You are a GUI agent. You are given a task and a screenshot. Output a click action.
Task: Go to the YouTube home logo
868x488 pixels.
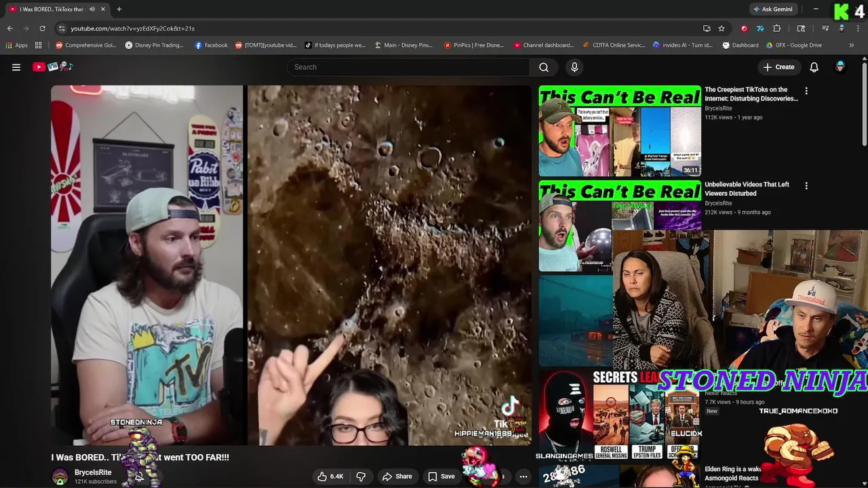point(53,66)
